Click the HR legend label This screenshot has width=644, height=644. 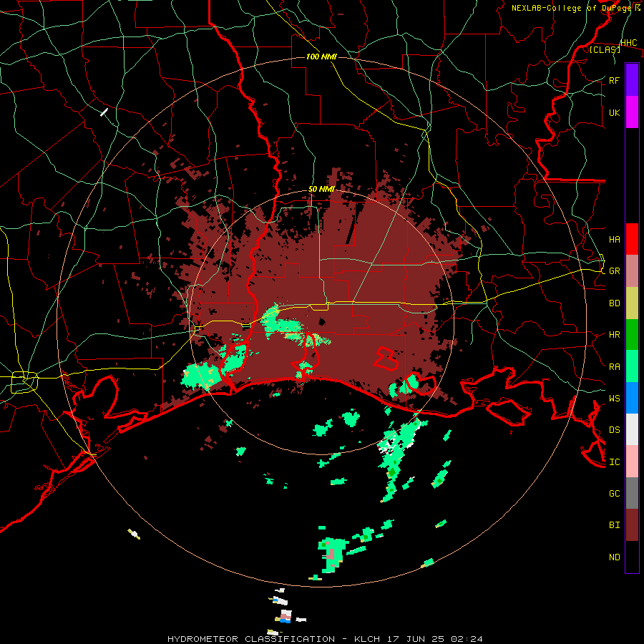(x=614, y=335)
